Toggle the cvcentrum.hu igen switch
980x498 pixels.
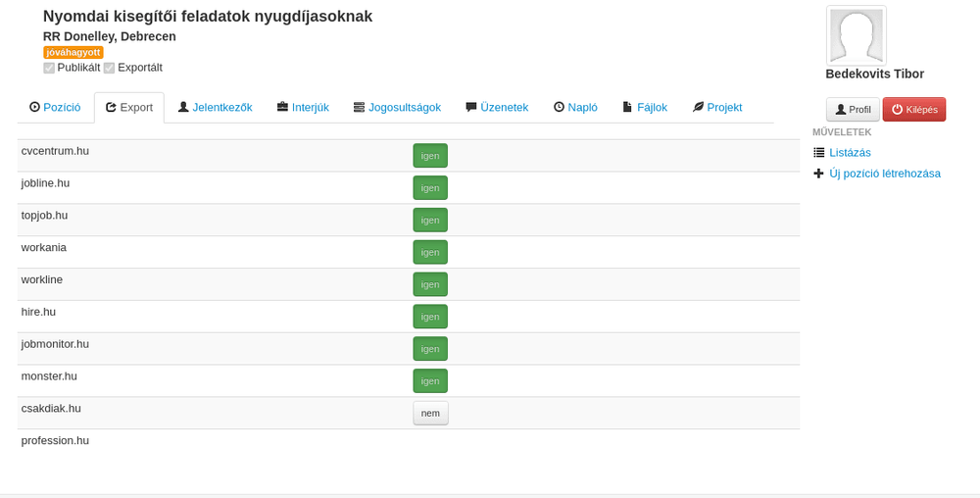(x=430, y=156)
